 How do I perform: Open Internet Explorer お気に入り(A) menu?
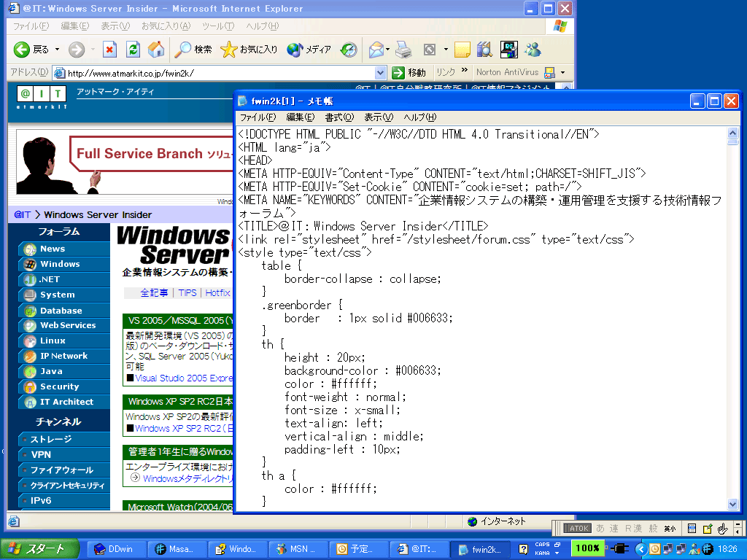(x=166, y=26)
